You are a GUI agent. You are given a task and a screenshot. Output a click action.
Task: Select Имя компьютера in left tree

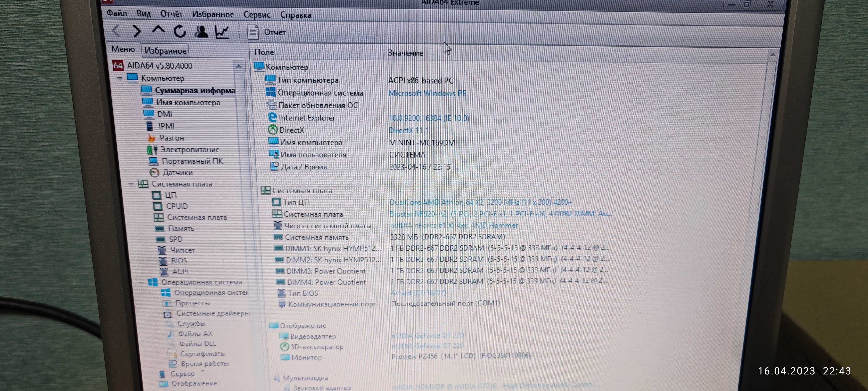(181, 102)
